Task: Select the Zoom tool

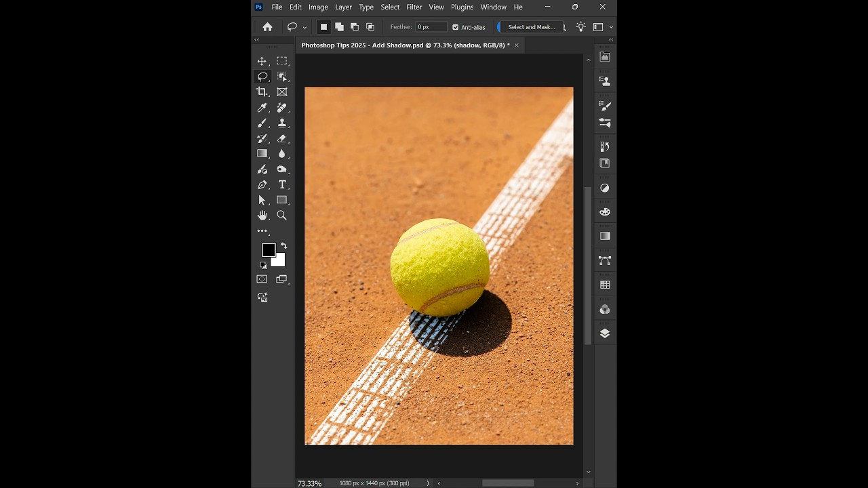Action: [x=282, y=216]
